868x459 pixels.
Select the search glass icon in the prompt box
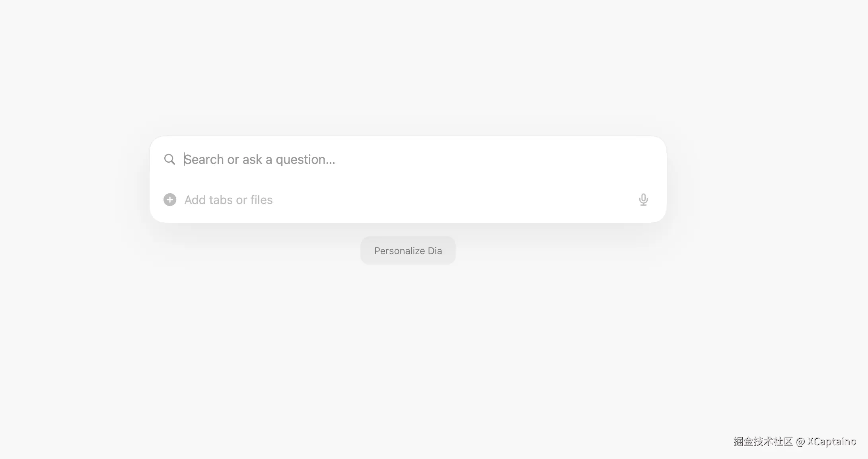coord(169,159)
